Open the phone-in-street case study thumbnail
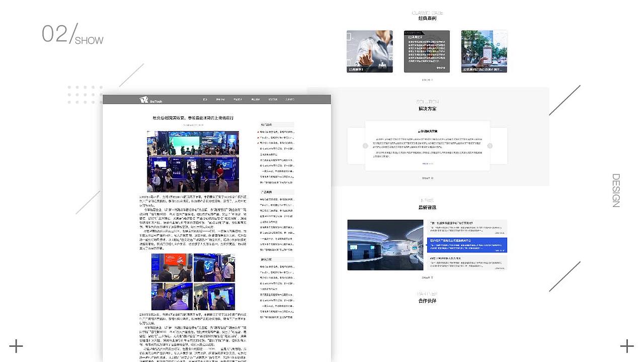Screen dimensions: 644x362 [484, 51]
